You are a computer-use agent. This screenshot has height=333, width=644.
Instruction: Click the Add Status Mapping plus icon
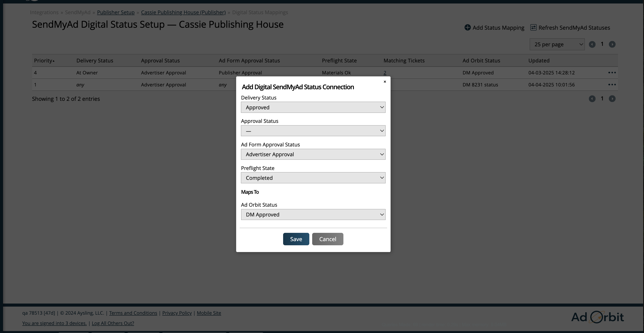coord(467,27)
